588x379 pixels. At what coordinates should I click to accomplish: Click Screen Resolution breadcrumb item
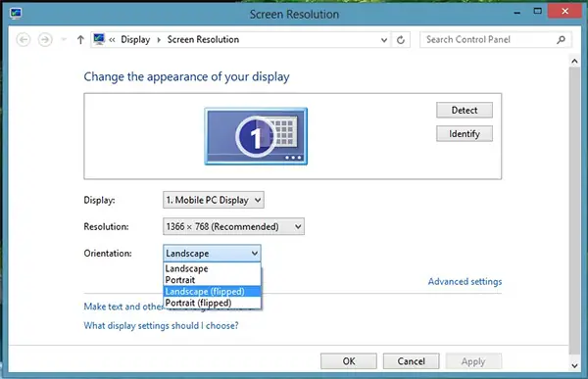pyautogui.click(x=203, y=39)
